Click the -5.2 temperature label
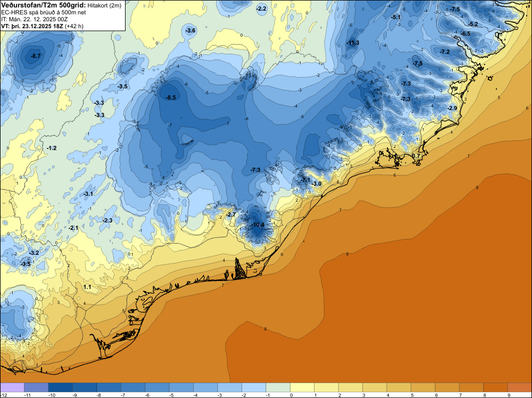This screenshot has height=398, width=532. click(x=473, y=24)
